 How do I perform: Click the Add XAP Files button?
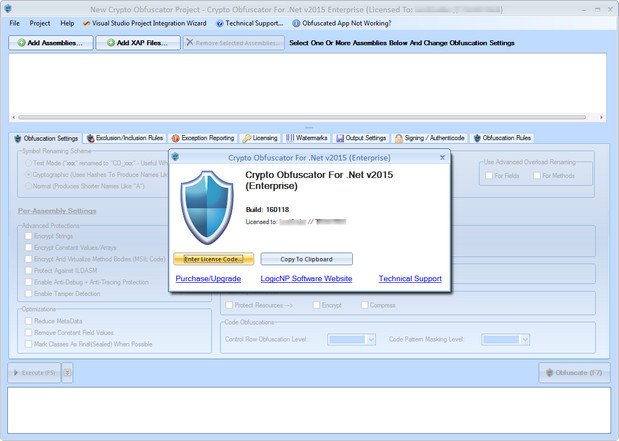[x=138, y=43]
